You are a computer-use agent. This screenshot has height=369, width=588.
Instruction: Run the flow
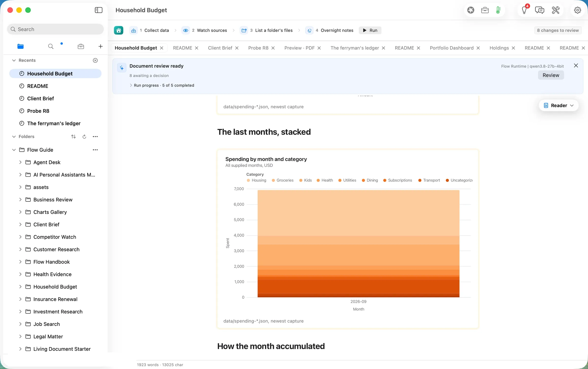click(370, 30)
